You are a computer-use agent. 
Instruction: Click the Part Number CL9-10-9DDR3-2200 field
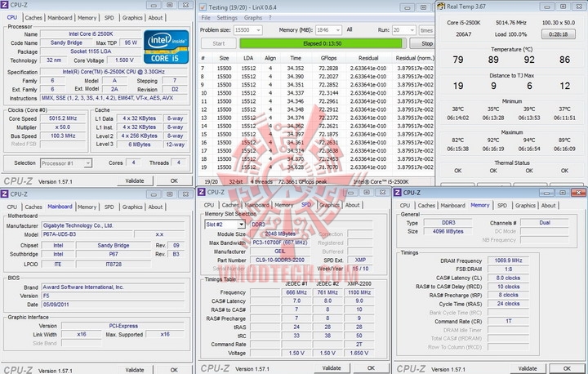click(x=280, y=260)
